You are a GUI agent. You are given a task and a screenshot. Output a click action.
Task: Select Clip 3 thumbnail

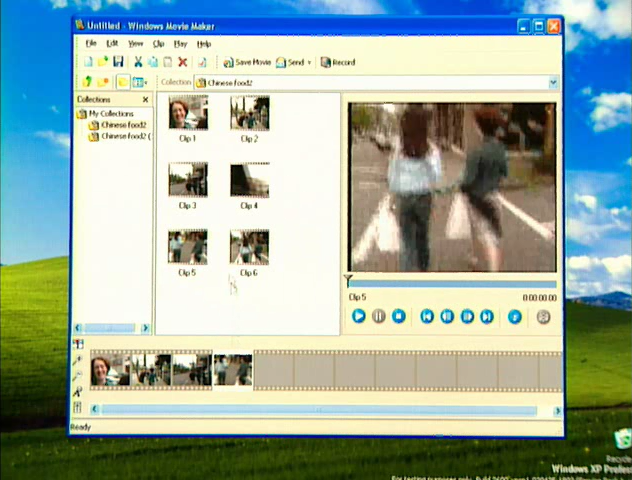coord(188,180)
